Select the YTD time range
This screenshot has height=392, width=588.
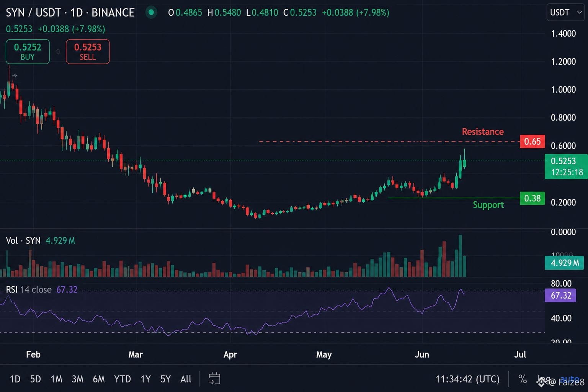[x=122, y=379]
